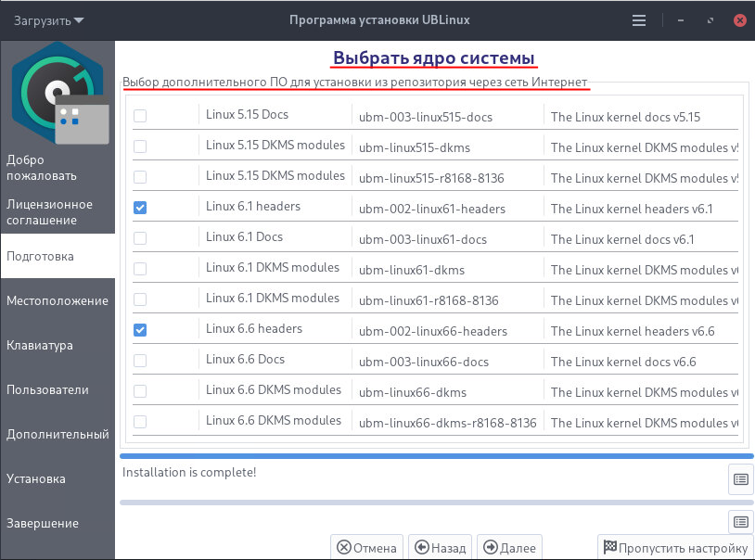755x560 pixels.
Task: Tick ubm-linux61-r8168-8136 checkbox
Action: click(140, 299)
